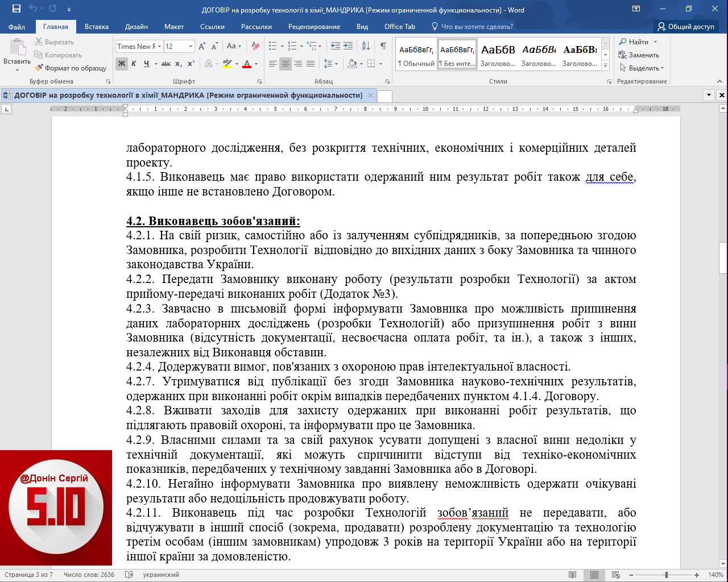The image size is (728, 582).
Task: Increase paragraph indent
Action: 348,47
